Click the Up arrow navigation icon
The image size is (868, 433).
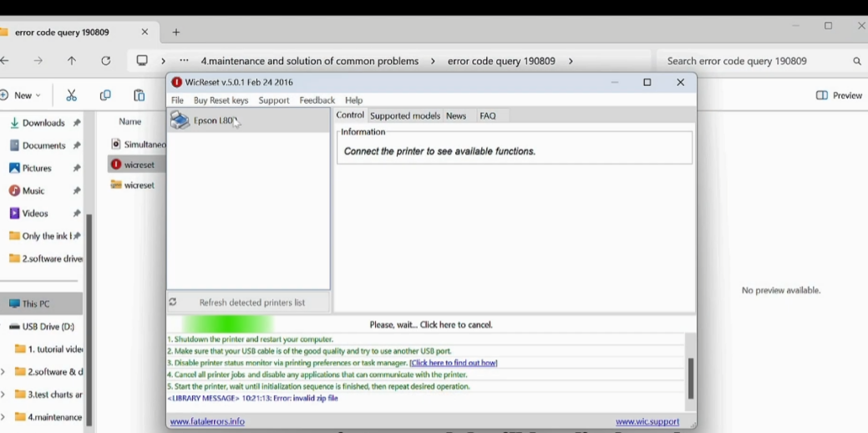pos(72,61)
